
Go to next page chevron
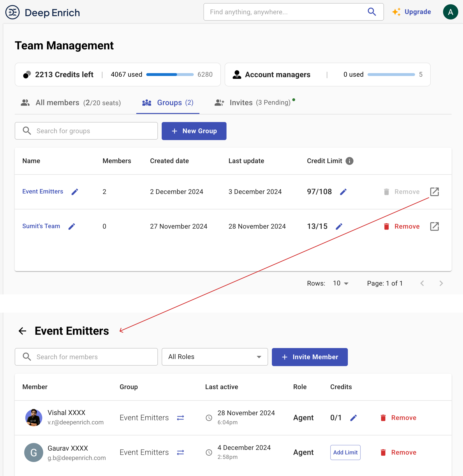(x=441, y=283)
